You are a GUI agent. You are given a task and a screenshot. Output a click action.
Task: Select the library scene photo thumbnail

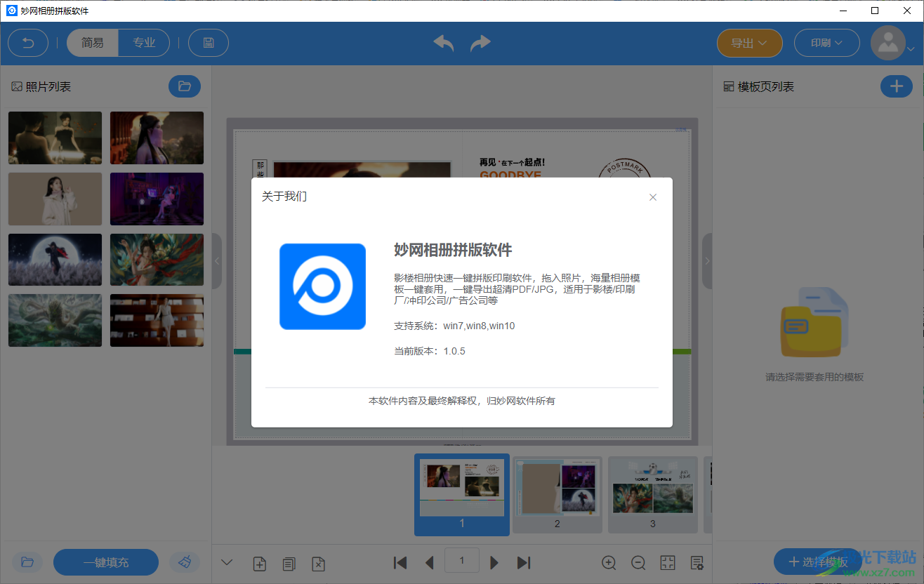pyautogui.click(x=157, y=321)
